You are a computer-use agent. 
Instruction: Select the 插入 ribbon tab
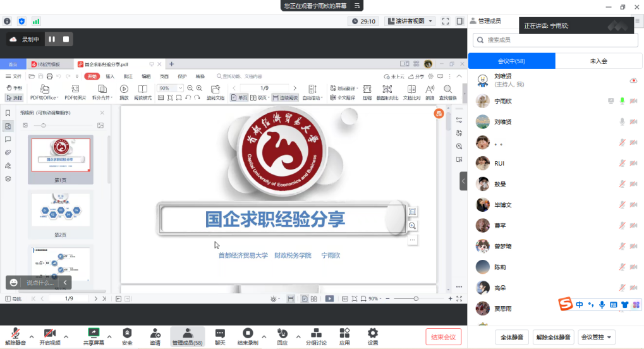click(x=110, y=76)
